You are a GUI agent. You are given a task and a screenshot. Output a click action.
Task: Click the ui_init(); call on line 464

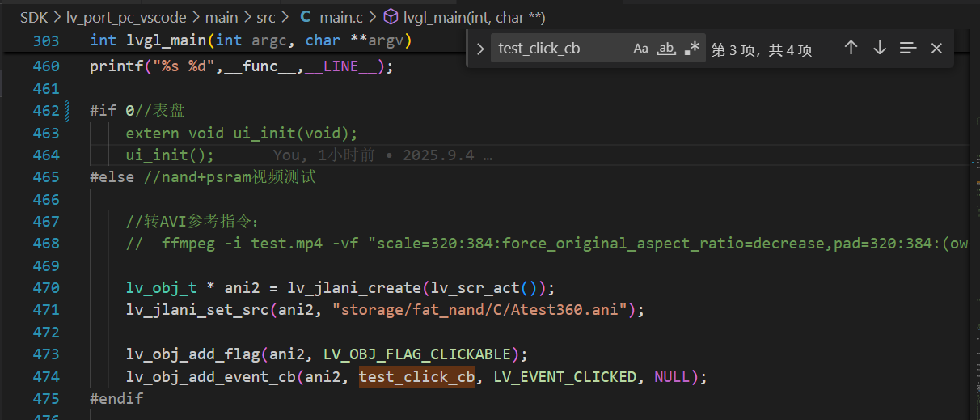171,155
